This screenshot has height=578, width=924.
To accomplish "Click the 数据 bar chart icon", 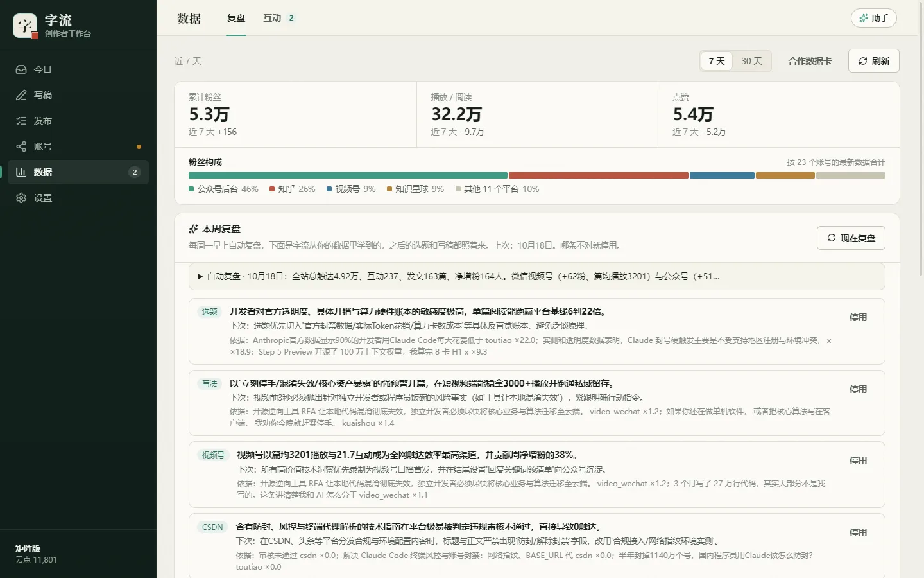I will coord(21,172).
